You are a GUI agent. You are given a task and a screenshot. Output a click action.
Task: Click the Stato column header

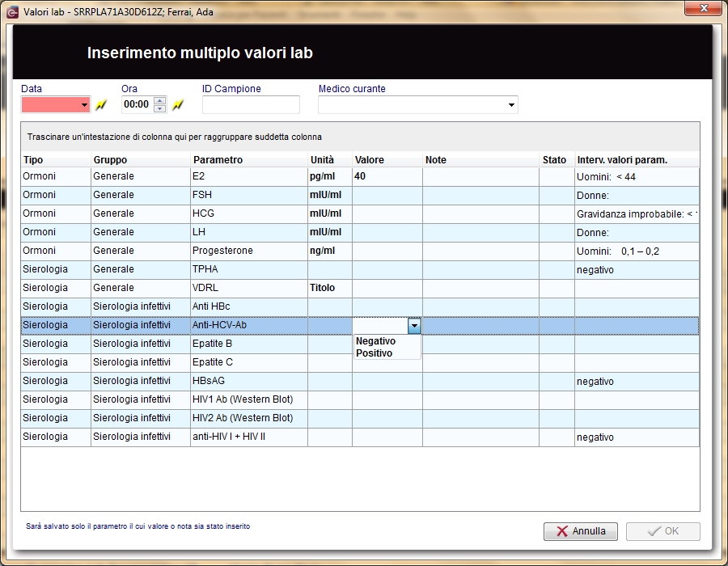[557, 159]
